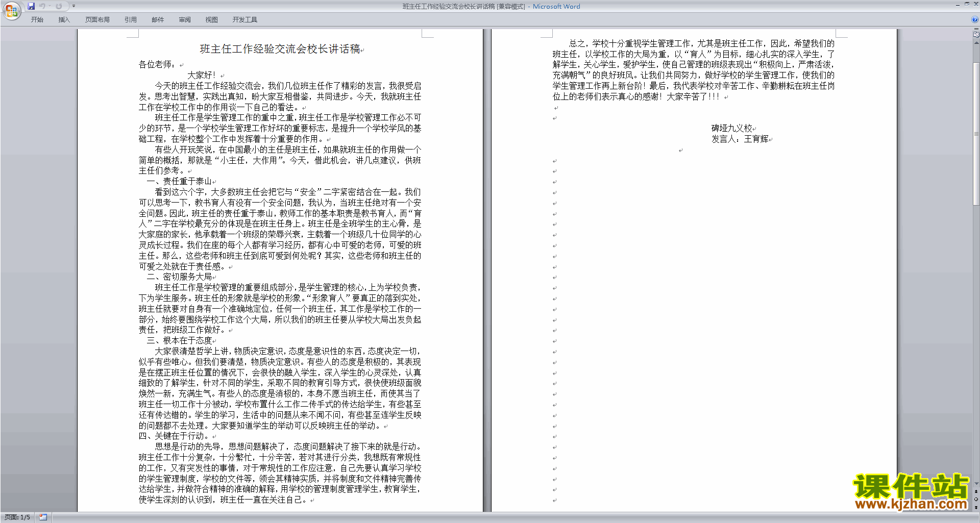Click paragraph starting 看到这六个字
980x523 pixels.
(280, 229)
